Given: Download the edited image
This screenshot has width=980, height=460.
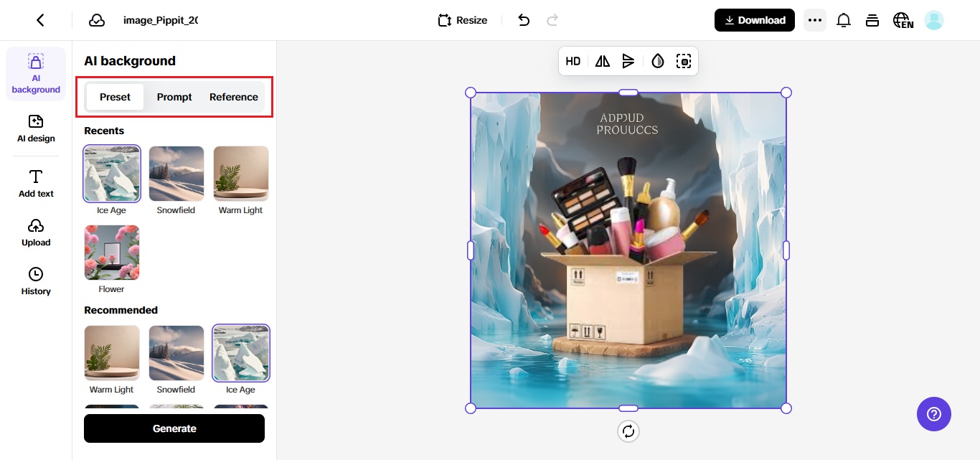Looking at the screenshot, I should pyautogui.click(x=754, y=20).
